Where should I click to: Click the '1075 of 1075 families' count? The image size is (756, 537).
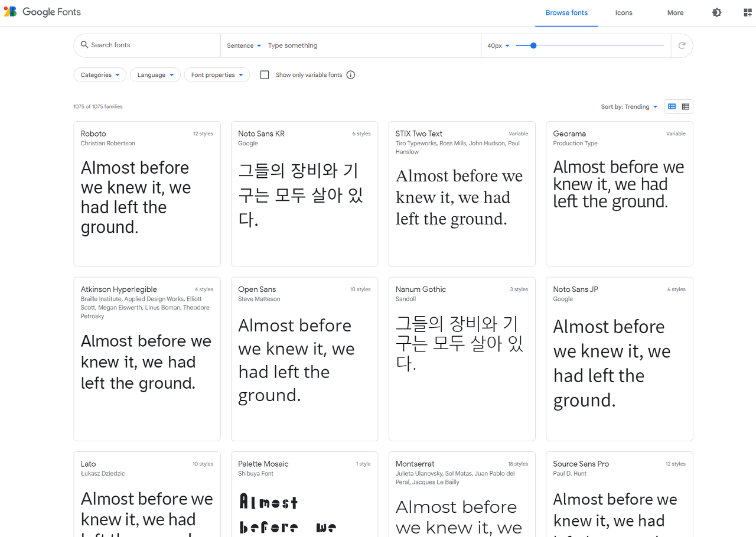pos(98,107)
